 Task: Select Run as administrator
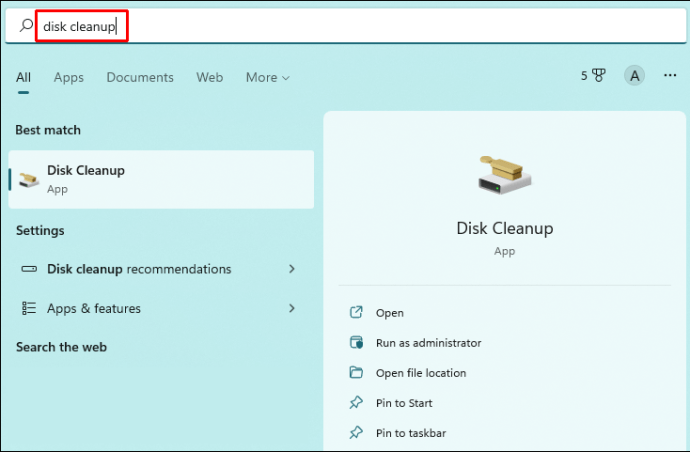(x=428, y=343)
